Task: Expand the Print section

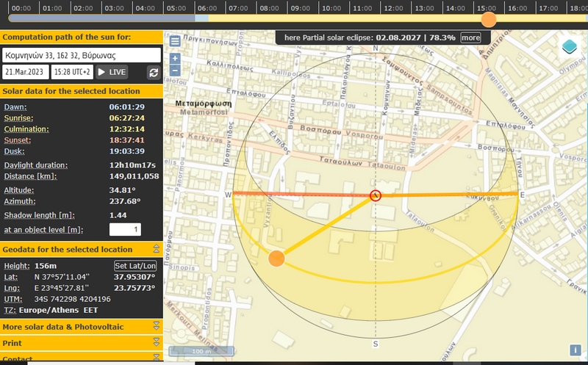Action: [x=156, y=343]
